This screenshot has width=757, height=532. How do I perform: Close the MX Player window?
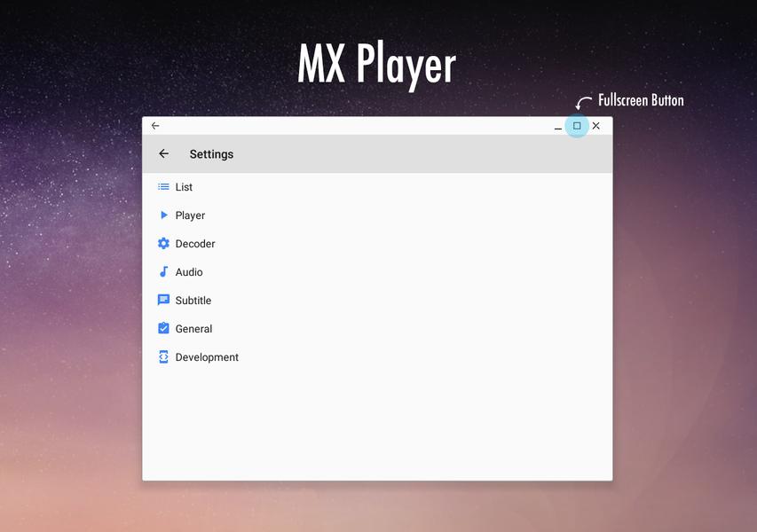click(x=596, y=126)
